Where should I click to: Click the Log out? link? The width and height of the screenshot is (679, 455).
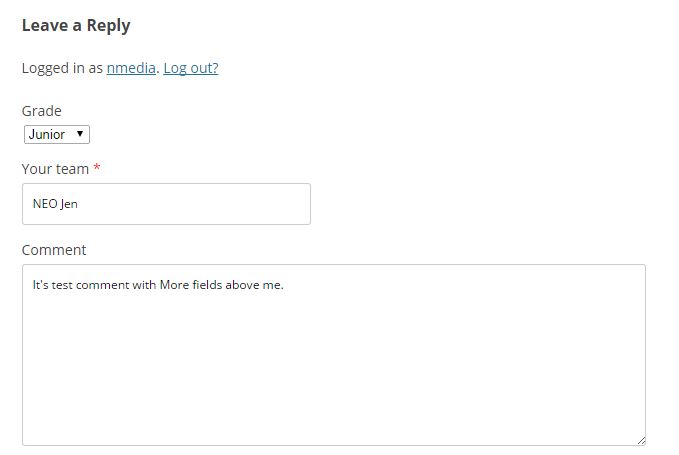click(191, 68)
